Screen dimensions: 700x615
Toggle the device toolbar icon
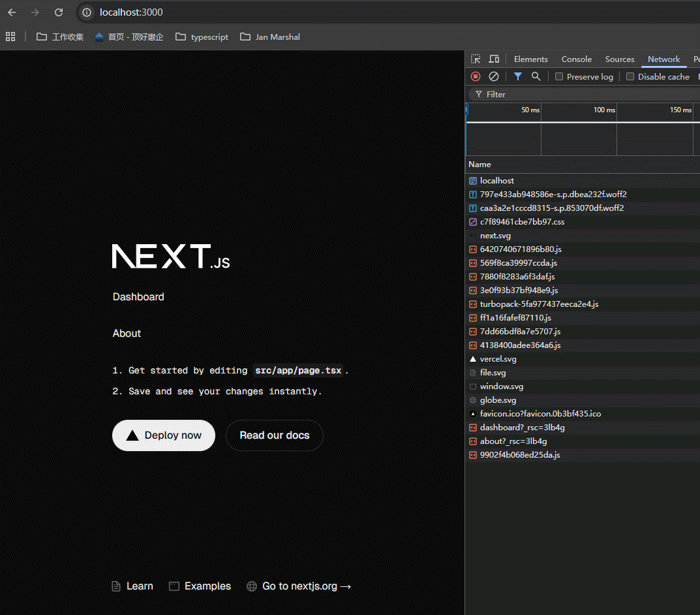pyautogui.click(x=494, y=59)
